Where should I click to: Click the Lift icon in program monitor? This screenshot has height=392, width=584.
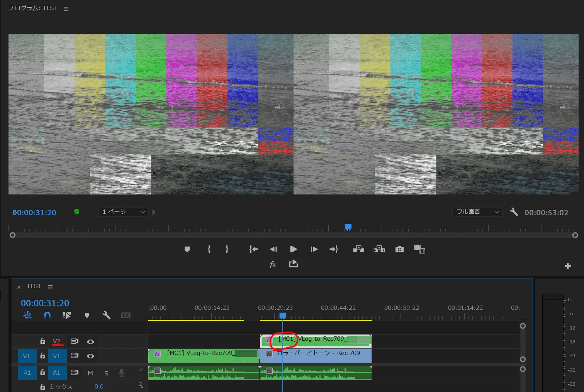point(358,249)
